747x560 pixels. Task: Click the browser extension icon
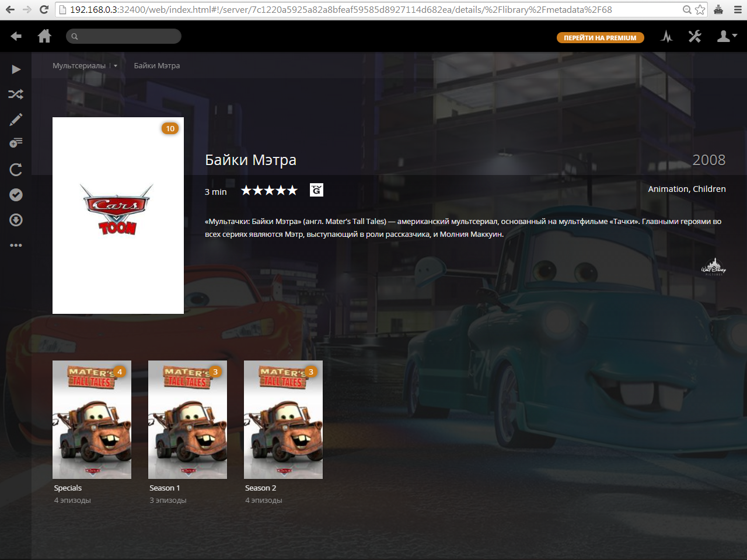pos(718,9)
